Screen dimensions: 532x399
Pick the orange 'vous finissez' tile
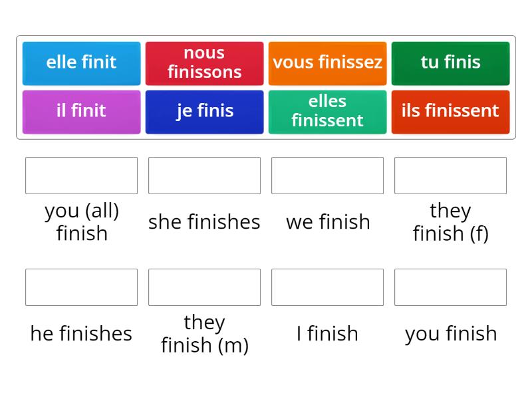pos(327,63)
